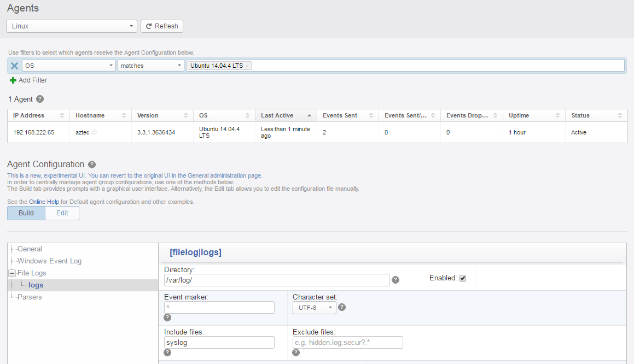Switch to the Build tab
The height and width of the screenshot is (364, 634).
(x=26, y=213)
